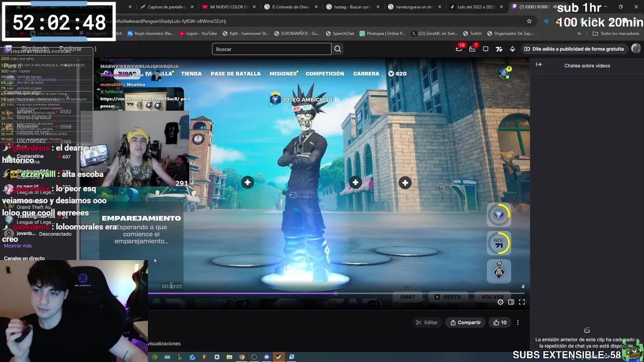Collapse the chat panel arrow icon
This screenshot has width=644, height=362.
point(538,65)
